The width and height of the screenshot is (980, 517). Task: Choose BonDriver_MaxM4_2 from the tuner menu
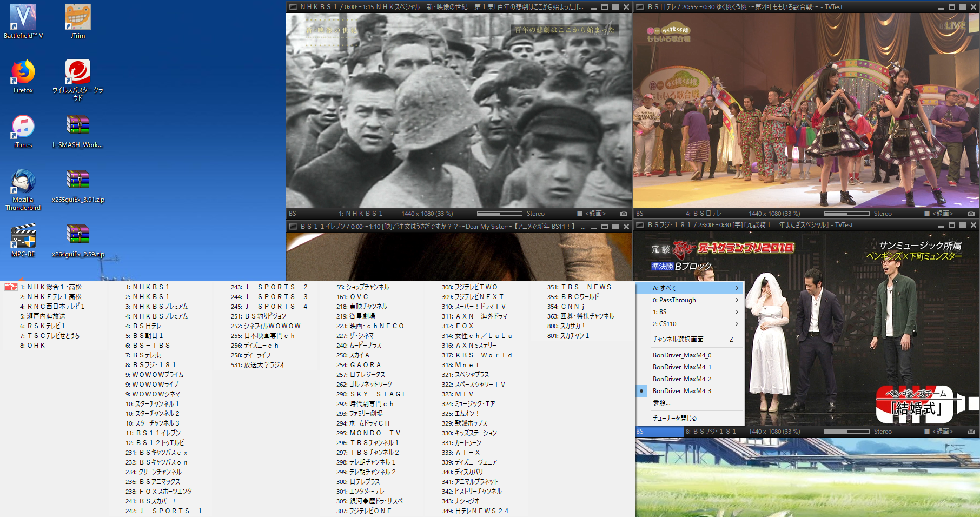(690, 379)
